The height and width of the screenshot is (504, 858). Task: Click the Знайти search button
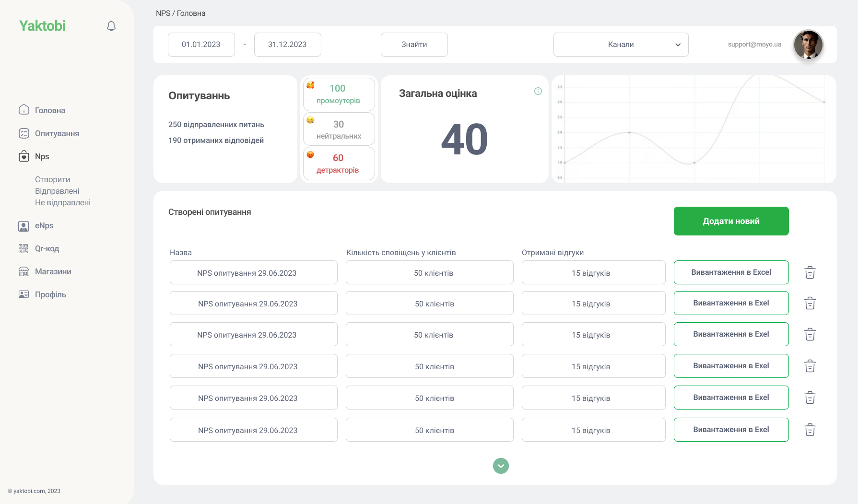pyautogui.click(x=414, y=44)
